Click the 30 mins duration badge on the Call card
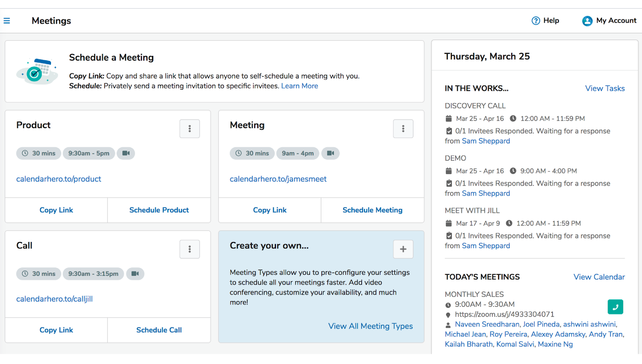The image size is (642, 364). [x=39, y=274]
